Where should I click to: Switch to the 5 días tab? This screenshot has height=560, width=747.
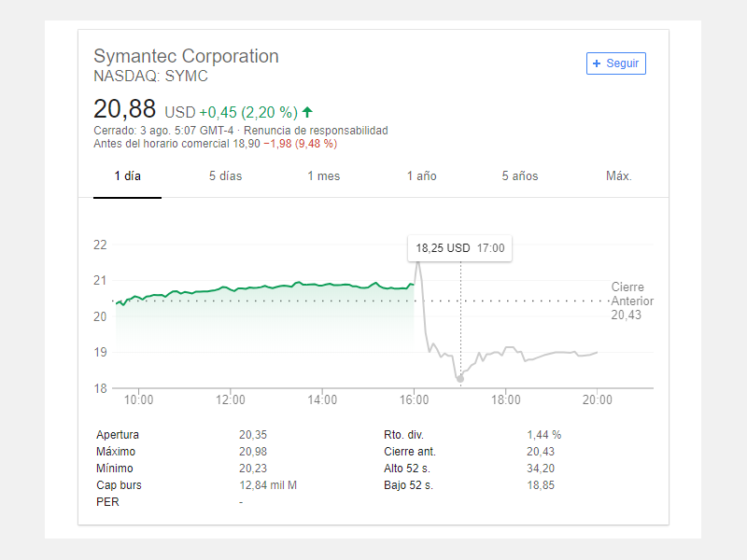pyautogui.click(x=225, y=176)
